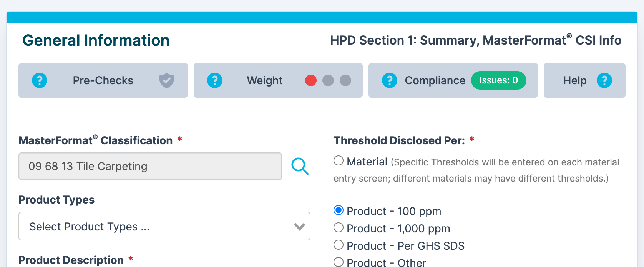
Task: Open the Select Product Types dropdown
Action: 154,226
